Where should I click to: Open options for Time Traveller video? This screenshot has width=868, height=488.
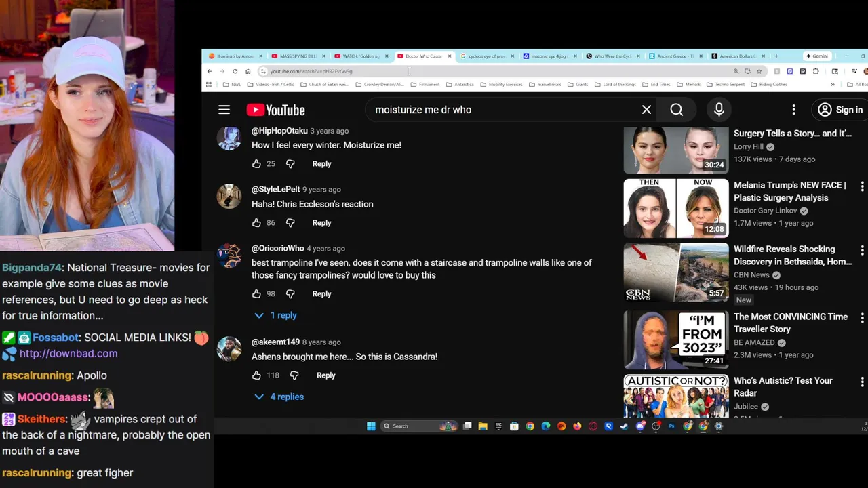coord(862,317)
